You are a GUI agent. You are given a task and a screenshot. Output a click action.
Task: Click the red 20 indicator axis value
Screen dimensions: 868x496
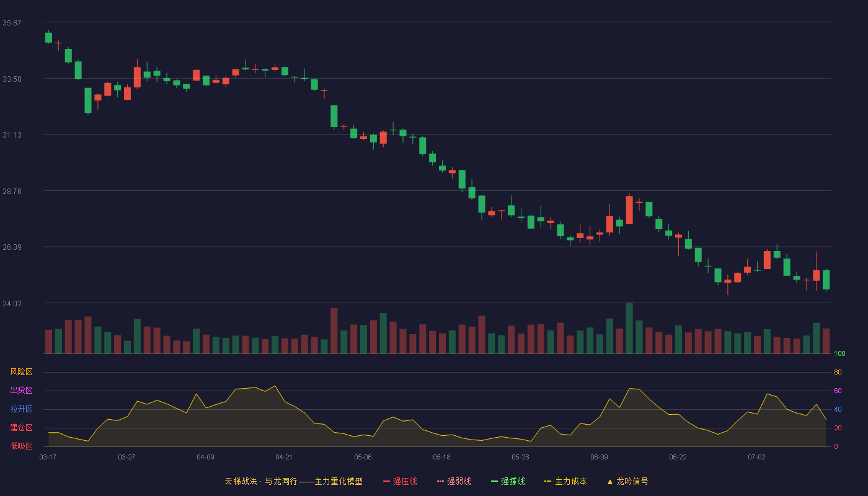click(x=838, y=428)
